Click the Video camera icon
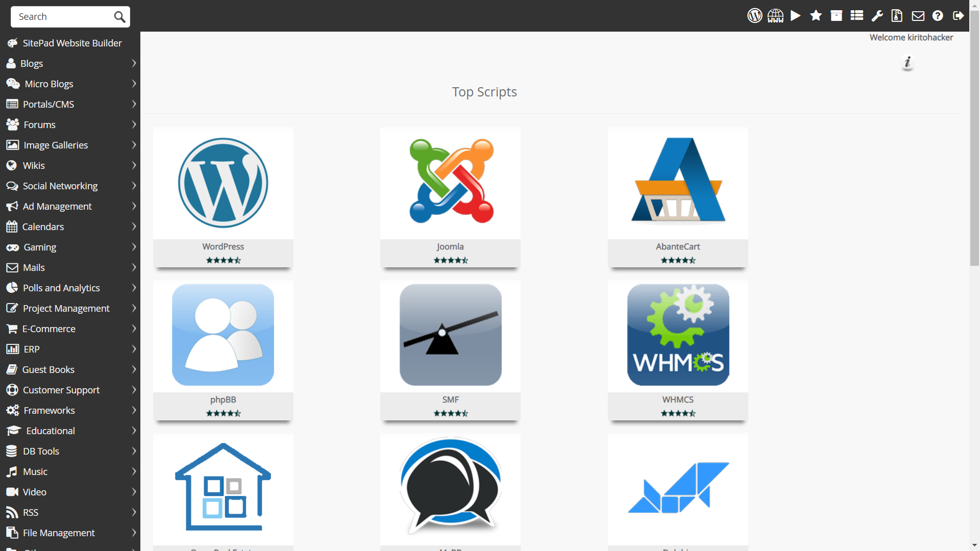 (12, 492)
